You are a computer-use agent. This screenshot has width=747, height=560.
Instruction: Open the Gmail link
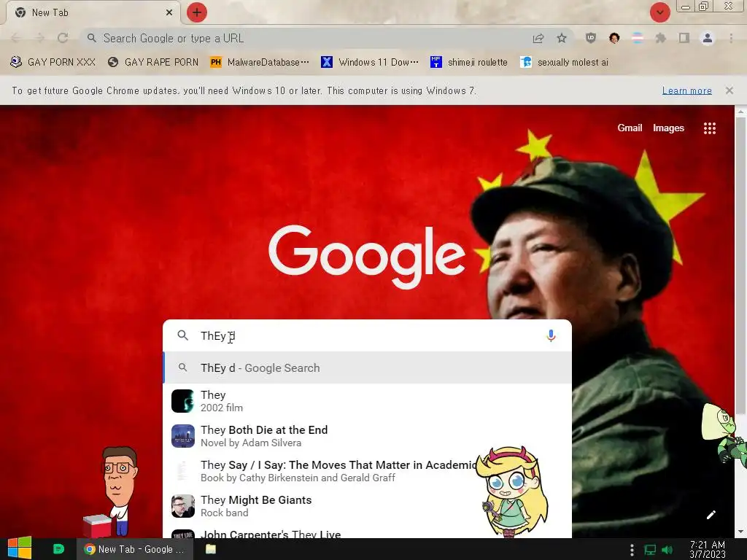coord(630,128)
